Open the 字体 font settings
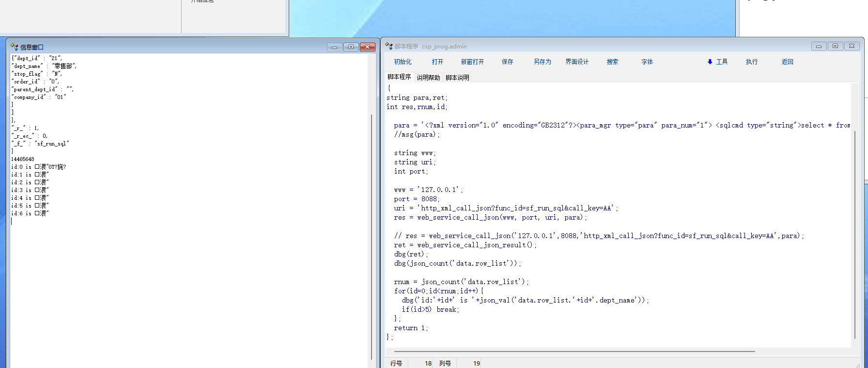The height and width of the screenshot is (368, 868). point(647,62)
